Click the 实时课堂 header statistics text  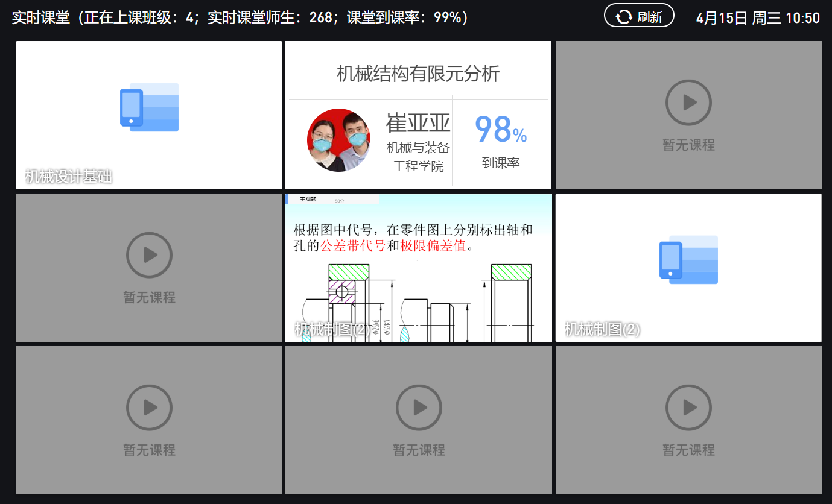(x=240, y=17)
